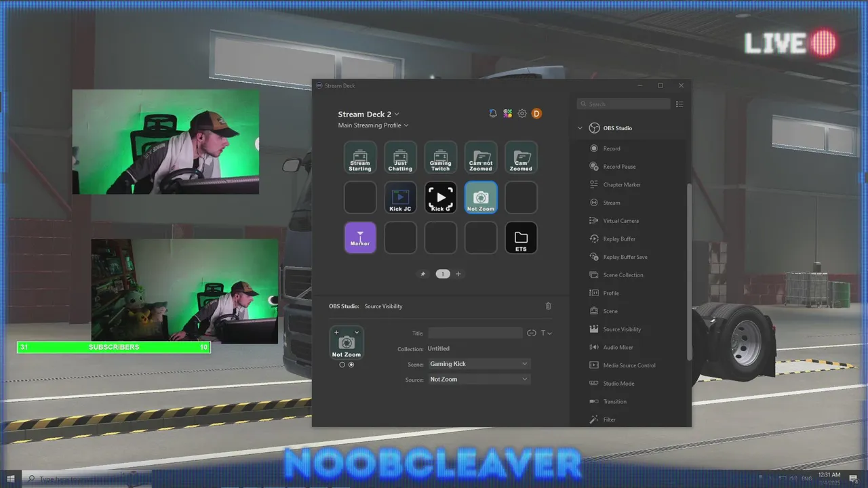The height and width of the screenshot is (488, 868).
Task: Click the Title input field
Action: click(x=475, y=333)
